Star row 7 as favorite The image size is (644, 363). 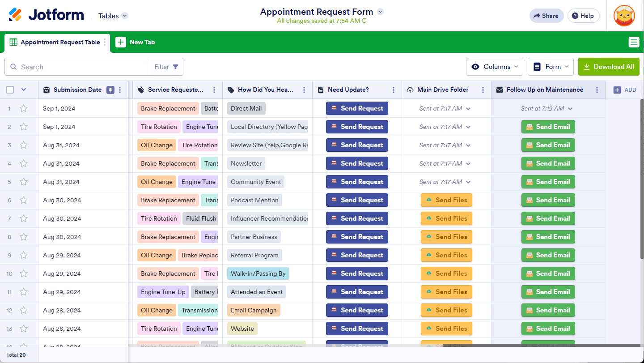24,218
